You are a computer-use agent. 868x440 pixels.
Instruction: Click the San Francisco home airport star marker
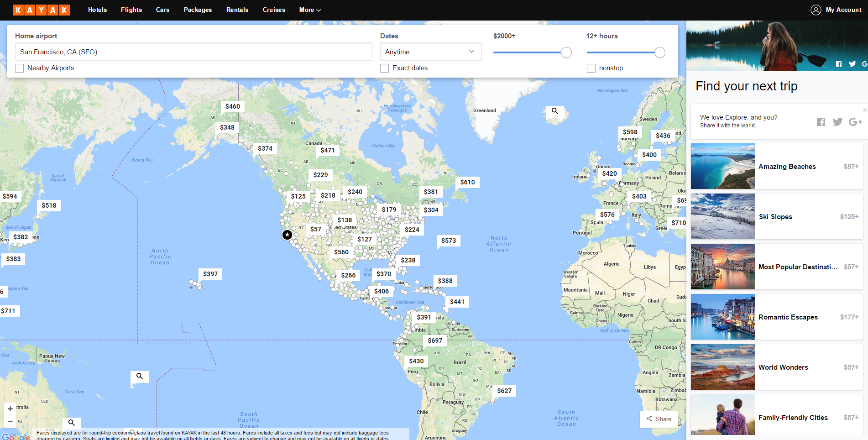(x=287, y=235)
